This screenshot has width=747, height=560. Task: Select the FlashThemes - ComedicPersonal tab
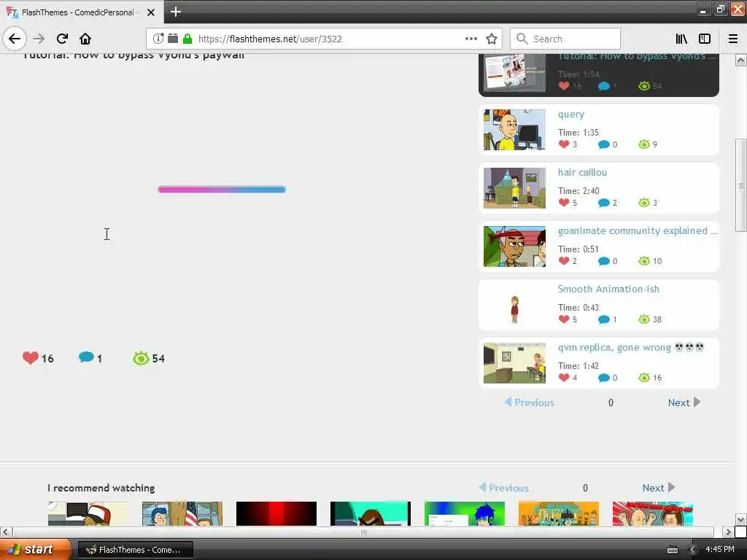(x=82, y=12)
